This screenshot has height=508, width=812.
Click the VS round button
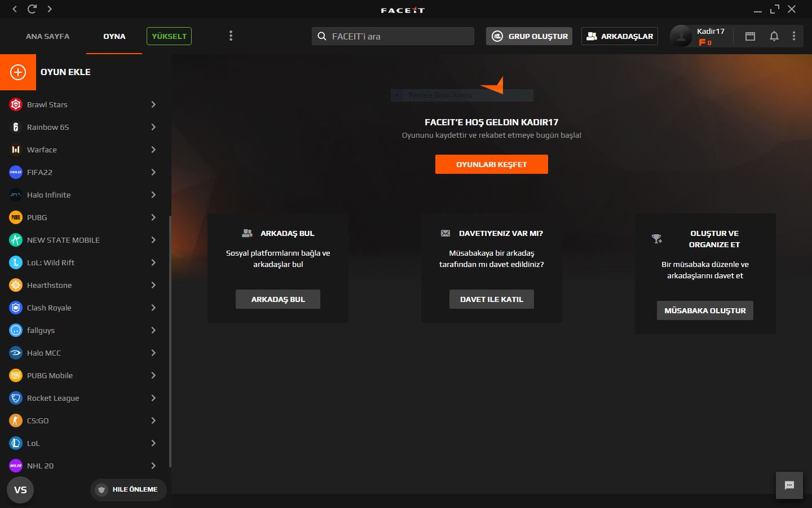20,490
